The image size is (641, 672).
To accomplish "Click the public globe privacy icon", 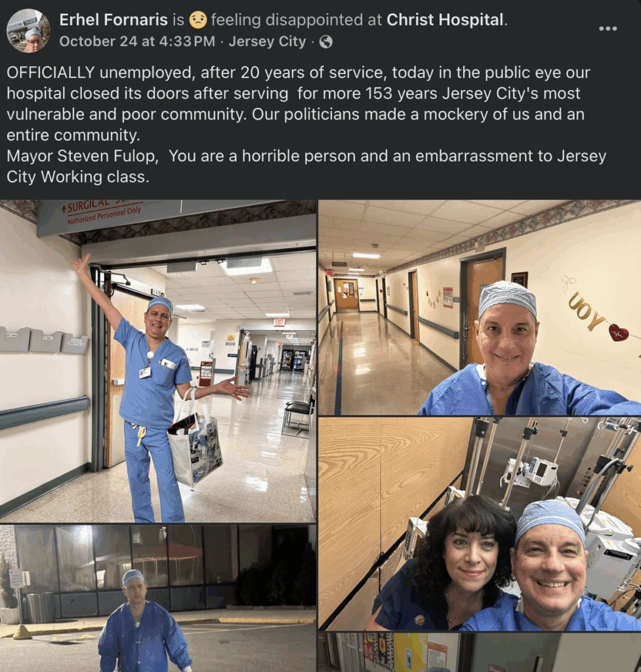I will tap(325, 41).
